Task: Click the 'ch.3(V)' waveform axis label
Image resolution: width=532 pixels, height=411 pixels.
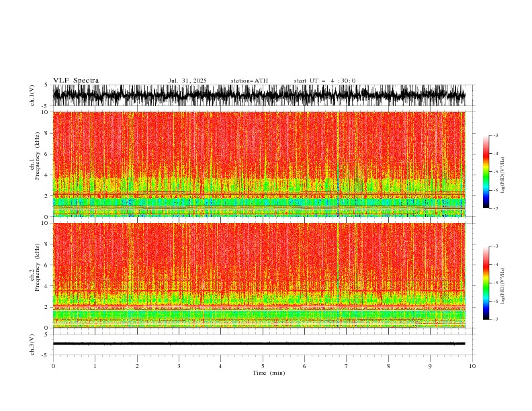Action: pos(32,345)
